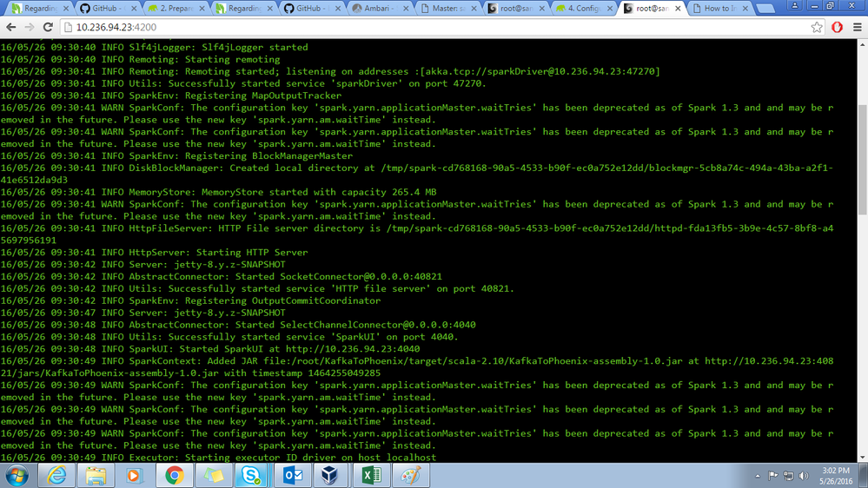Close the '4. Configu' tab

610,9
